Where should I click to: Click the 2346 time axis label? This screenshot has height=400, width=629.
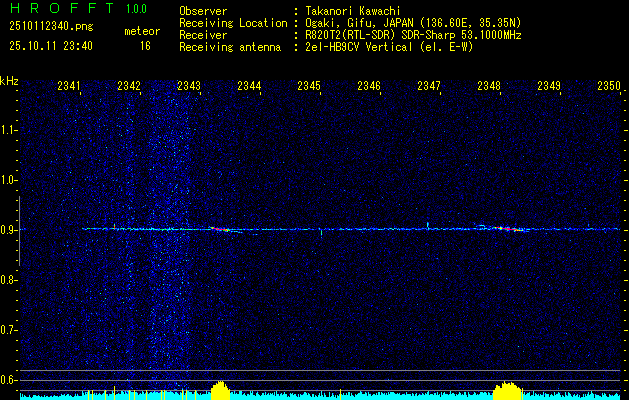pos(369,86)
